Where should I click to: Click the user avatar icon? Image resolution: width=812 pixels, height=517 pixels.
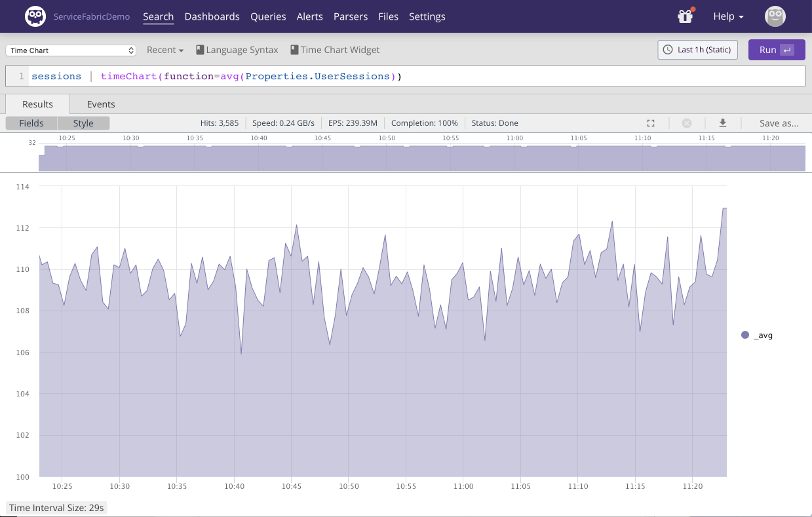pyautogui.click(x=775, y=16)
